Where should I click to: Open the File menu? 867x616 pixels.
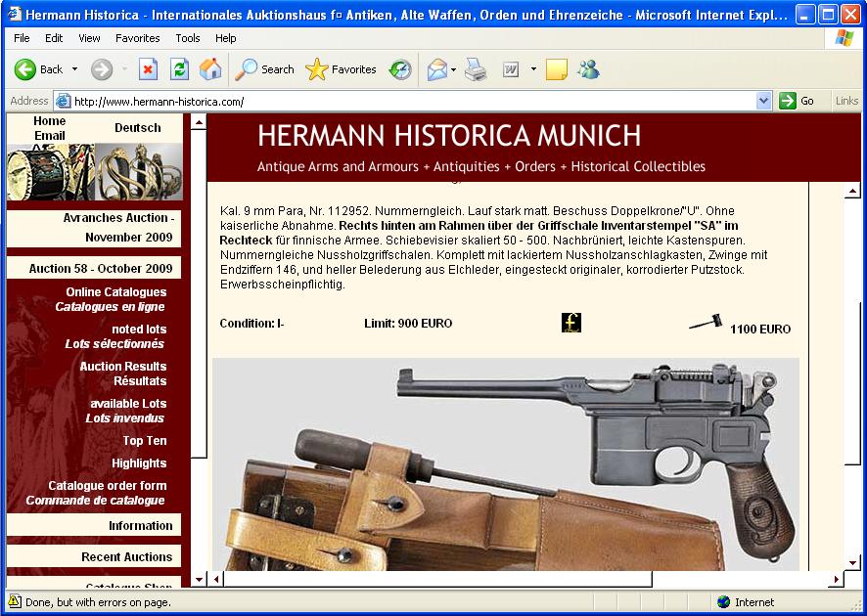pos(22,38)
